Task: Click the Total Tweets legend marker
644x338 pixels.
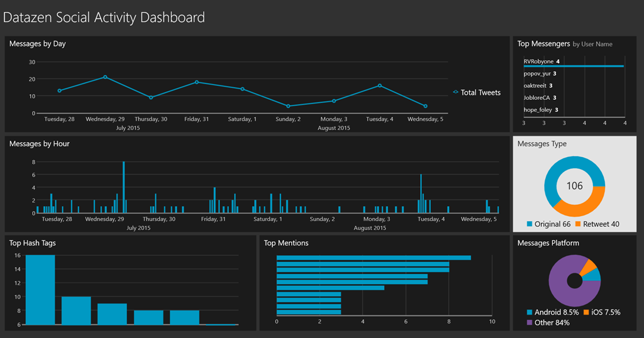Action: click(x=455, y=92)
